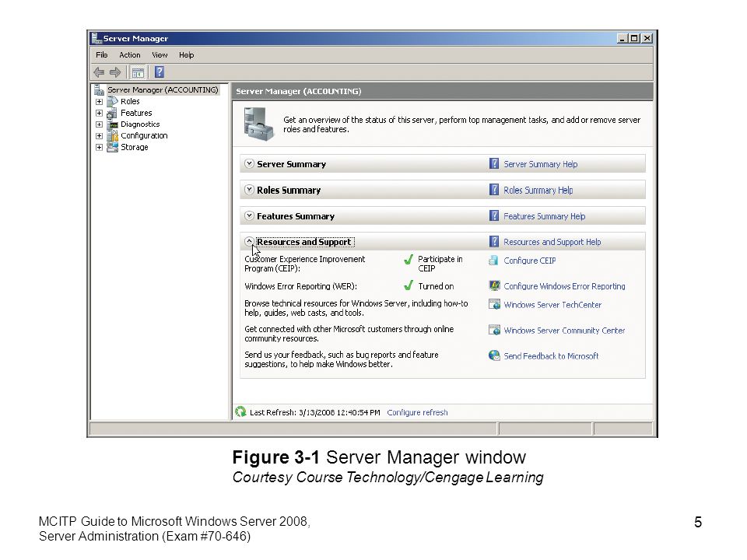Screen dimensions: 747x560
Task: Select the Configuration label in the tree
Action: point(144,135)
